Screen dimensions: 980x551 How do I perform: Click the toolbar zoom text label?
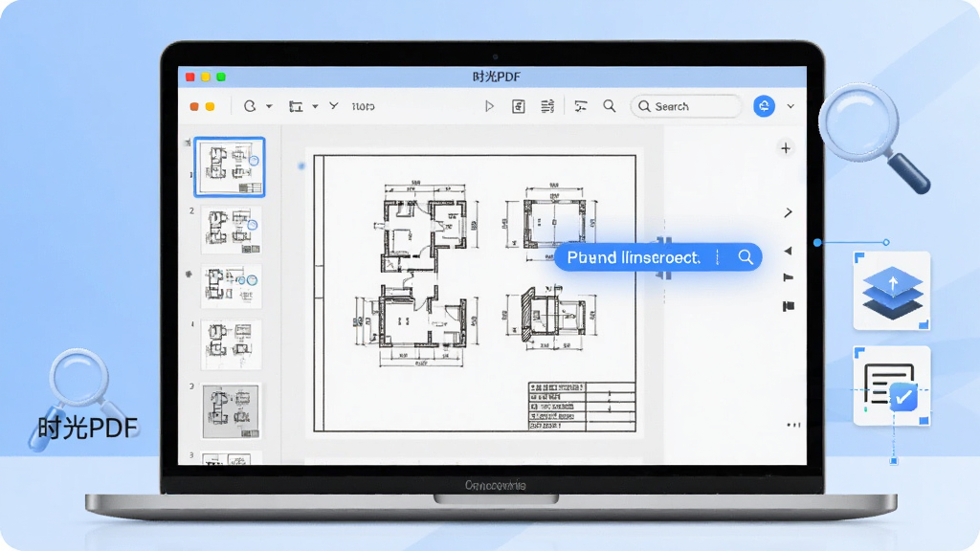(x=363, y=107)
